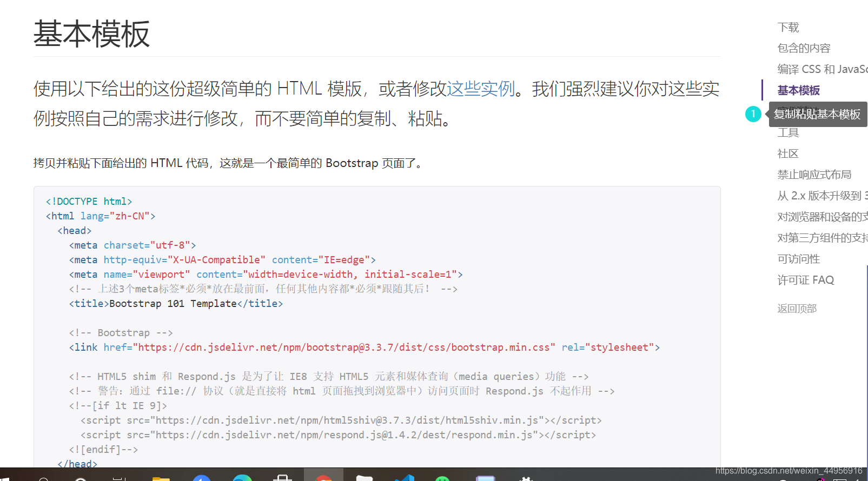Open the 这些实例 hyperlink in the intro
Image resolution: width=868 pixels, height=481 pixels.
coord(481,89)
